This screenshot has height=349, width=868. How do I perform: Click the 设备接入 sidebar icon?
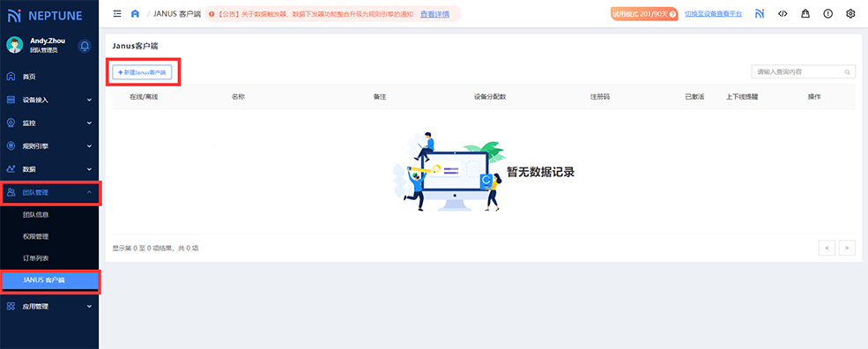click(x=11, y=100)
